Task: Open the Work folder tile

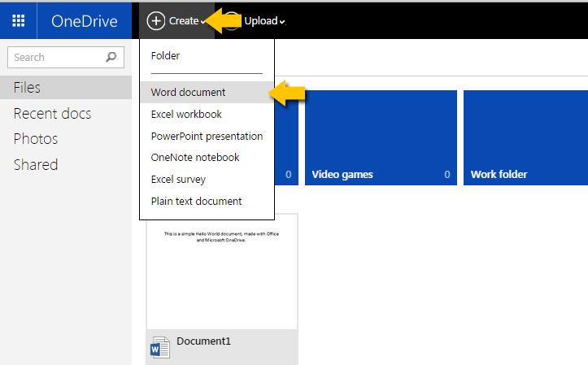Action: click(525, 137)
